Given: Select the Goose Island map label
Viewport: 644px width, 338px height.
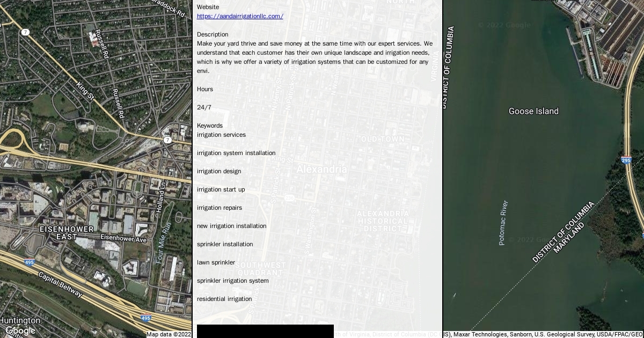Looking at the screenshot, I should click(x=533, y=111).
